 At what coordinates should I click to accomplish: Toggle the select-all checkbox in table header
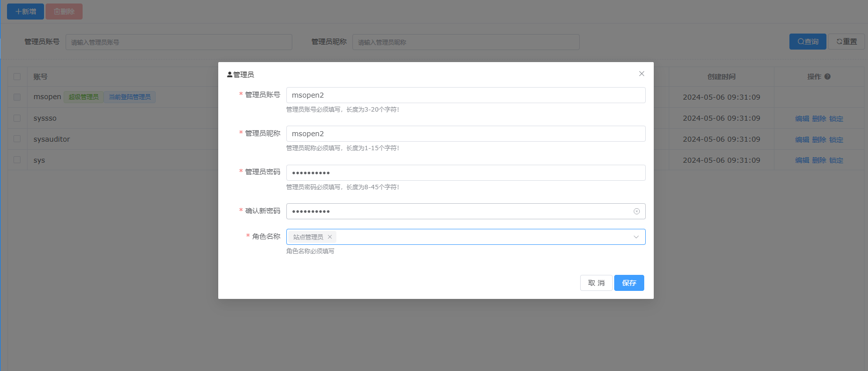point(17,77)
